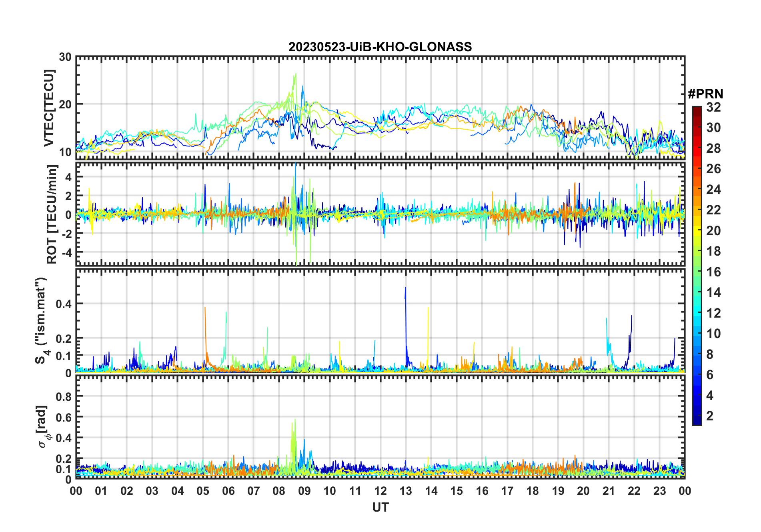The image size is (761, 532).
Task: Click the dark blue bottom of the PRN colorbar
Action: tap(697, 421)
